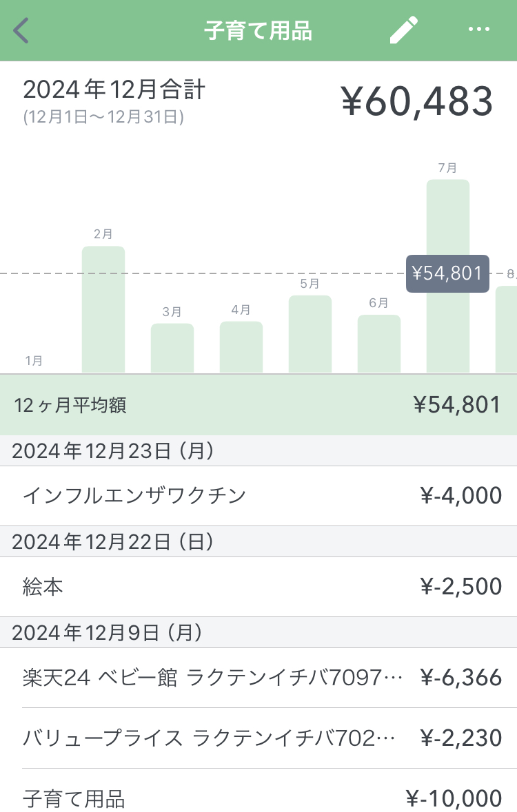Tap the ¥54,801 average badge on chart

tap(447, 273)
